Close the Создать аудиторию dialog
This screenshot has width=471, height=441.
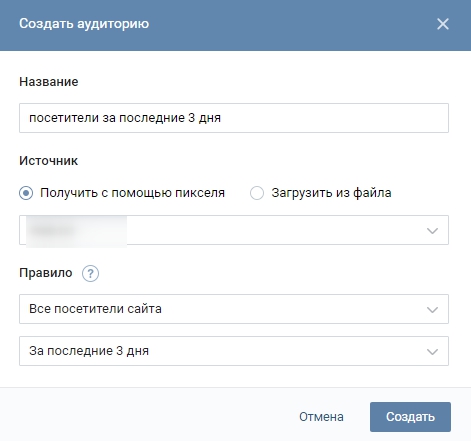[443, 24]
